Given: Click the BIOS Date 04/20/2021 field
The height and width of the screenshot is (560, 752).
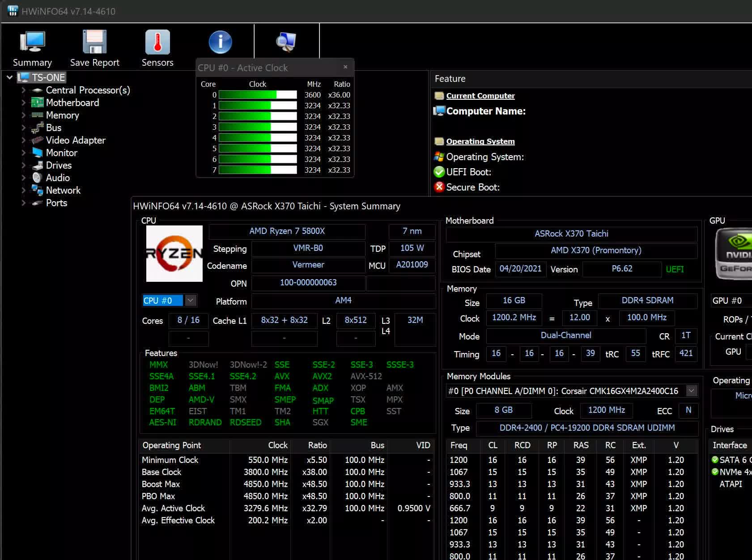Looking at the screenshot, I should tap(521, 269).
